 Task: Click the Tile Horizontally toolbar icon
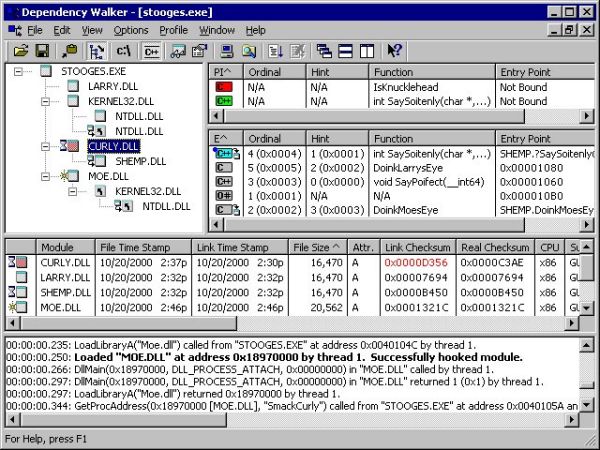(344, 50)
